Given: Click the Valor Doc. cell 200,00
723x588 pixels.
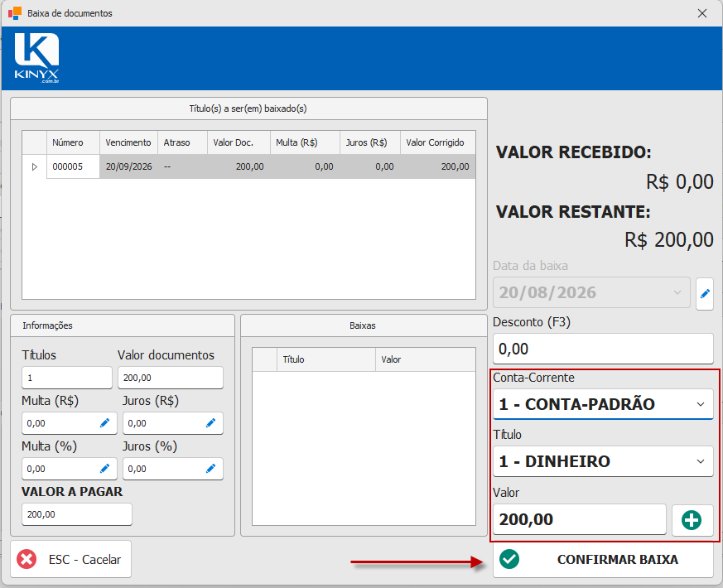Looking at the screenshot, I should point(239,166).
